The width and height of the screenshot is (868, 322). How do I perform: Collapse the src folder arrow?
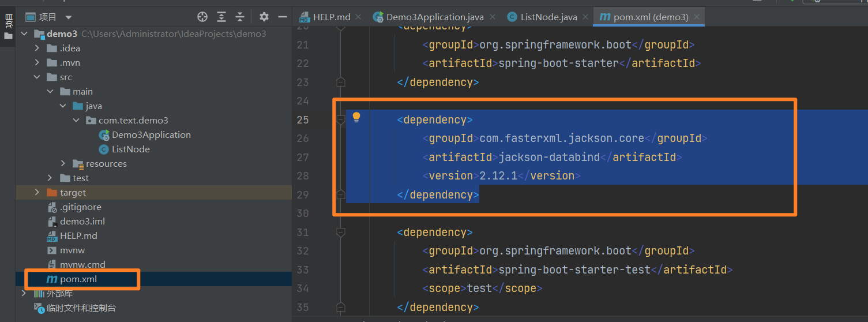coord(37,77)
